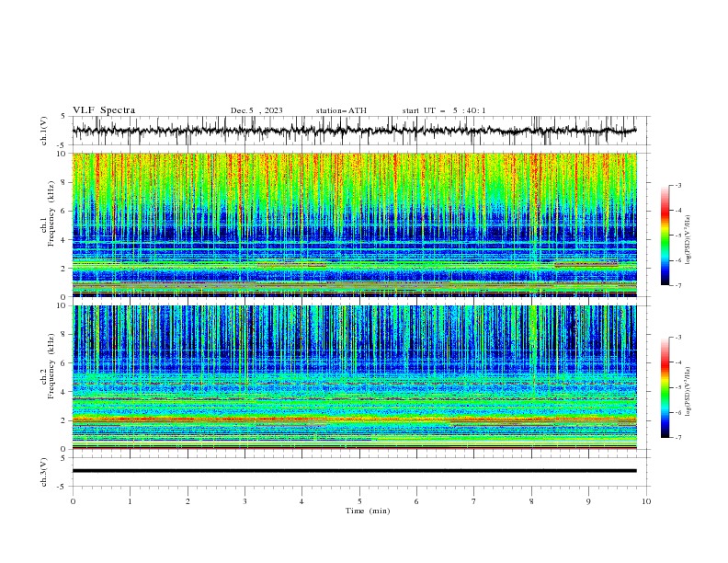Click the ch.2 spectrogram panel
The height and width of the screenshot is (563, 728).
pos(354,377)
